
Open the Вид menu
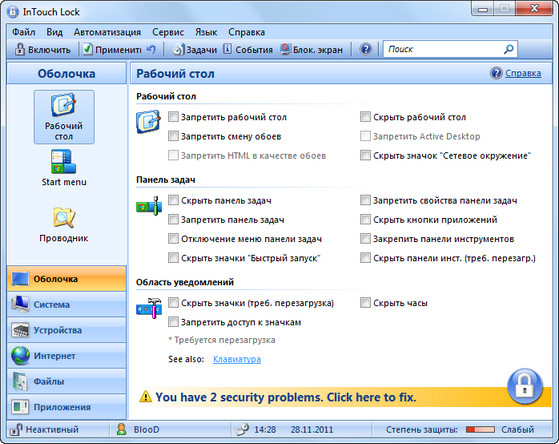pyautogui.click(x=55, y=32)
